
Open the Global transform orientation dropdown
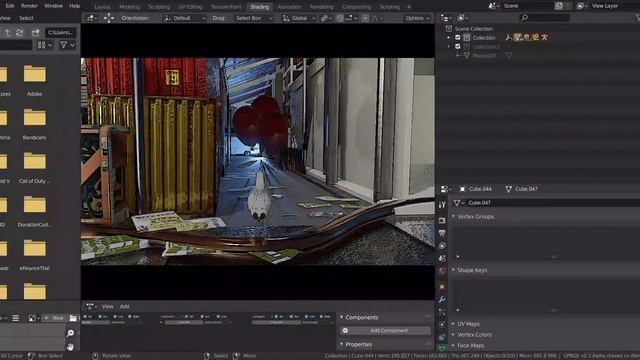tap(299, 18)
